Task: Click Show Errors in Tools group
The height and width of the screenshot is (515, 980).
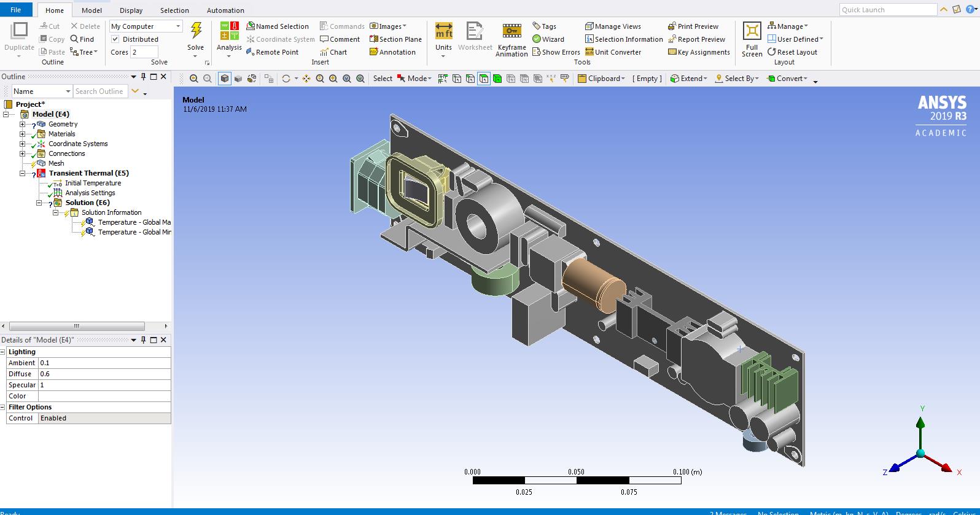Action: point(556,52)
